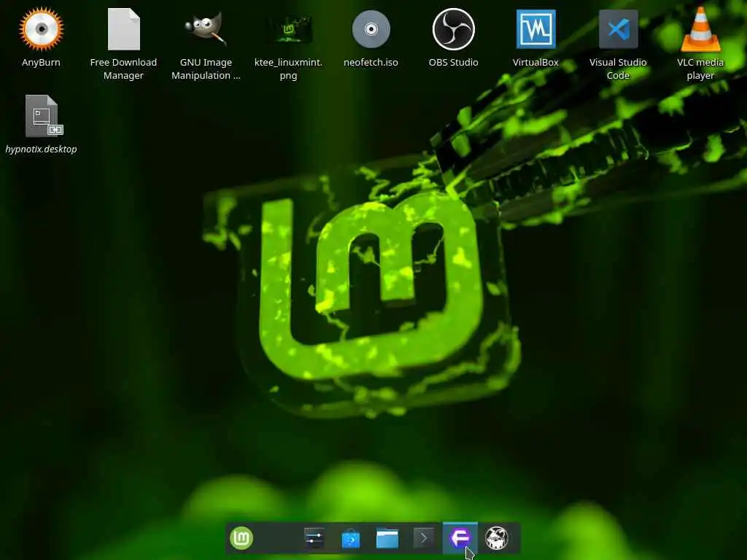This screenshot has width=747, height=560.
Task: Click the "AnyBurn" label text
Action: point(41,63)
